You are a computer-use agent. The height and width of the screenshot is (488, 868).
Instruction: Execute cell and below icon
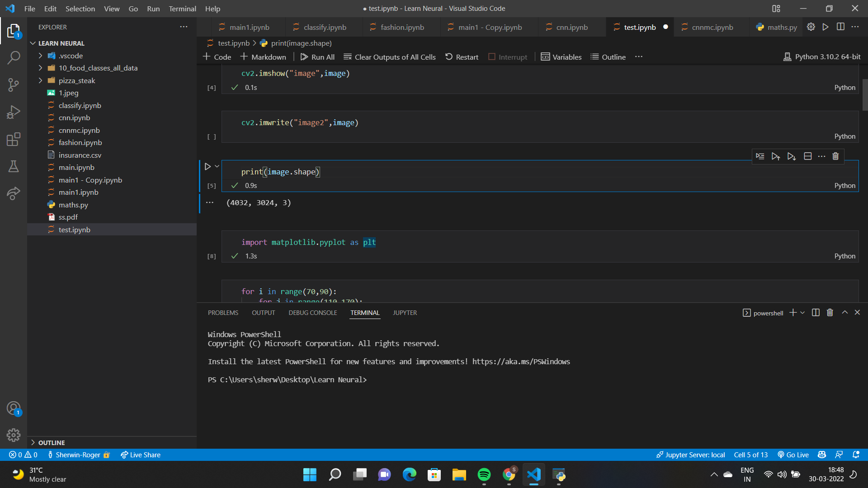[791, 156]
